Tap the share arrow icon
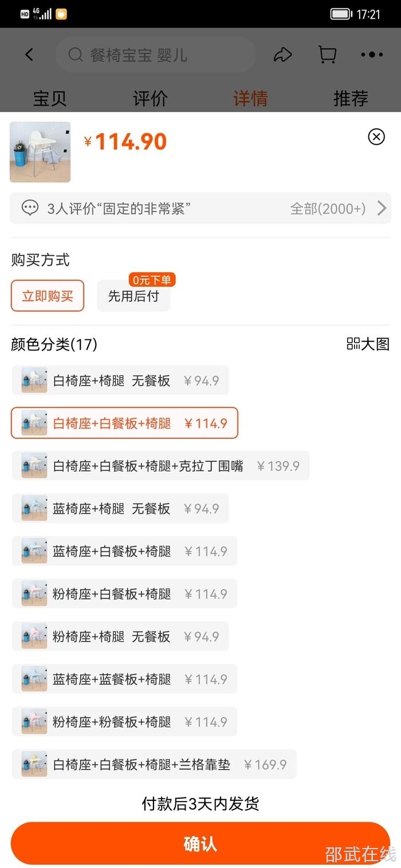401x868 pixels. tap(282, 55)
